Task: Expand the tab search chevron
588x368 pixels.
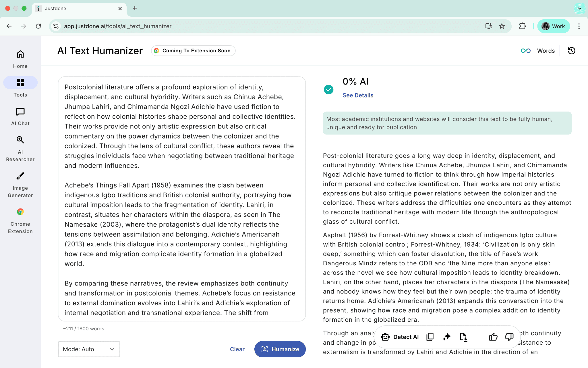Action: (580, 8)
